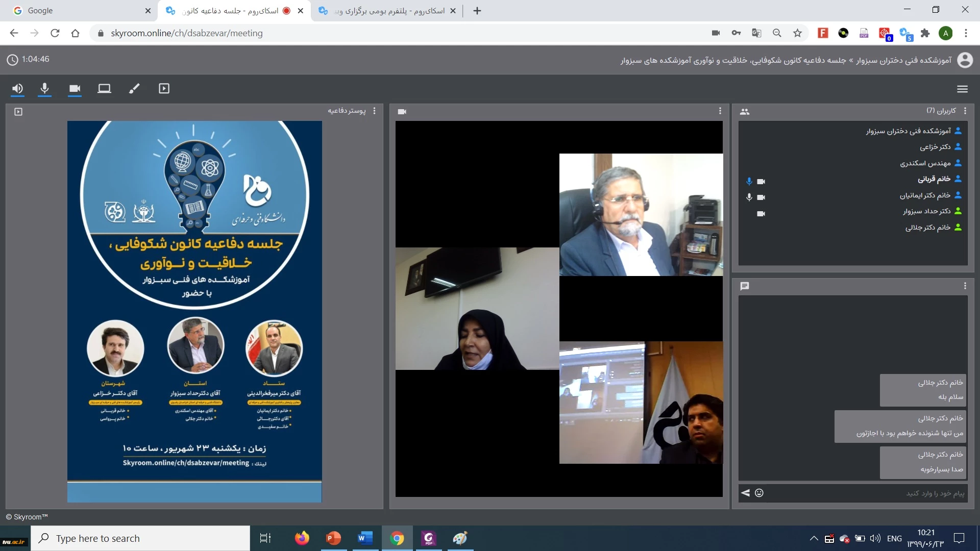Toggle the microphone in the toolbar
Screen dimensions: 980x551
click(x=45, y=89)
